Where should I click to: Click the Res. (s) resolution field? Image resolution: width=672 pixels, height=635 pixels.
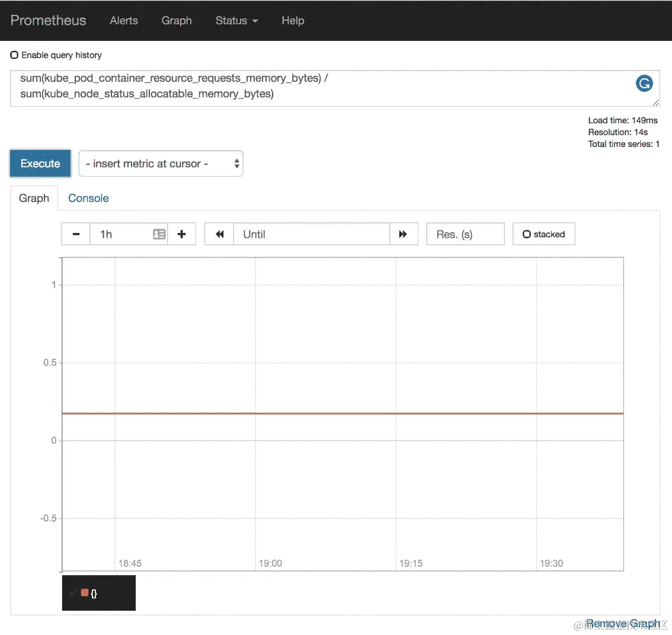pos(465,234)
